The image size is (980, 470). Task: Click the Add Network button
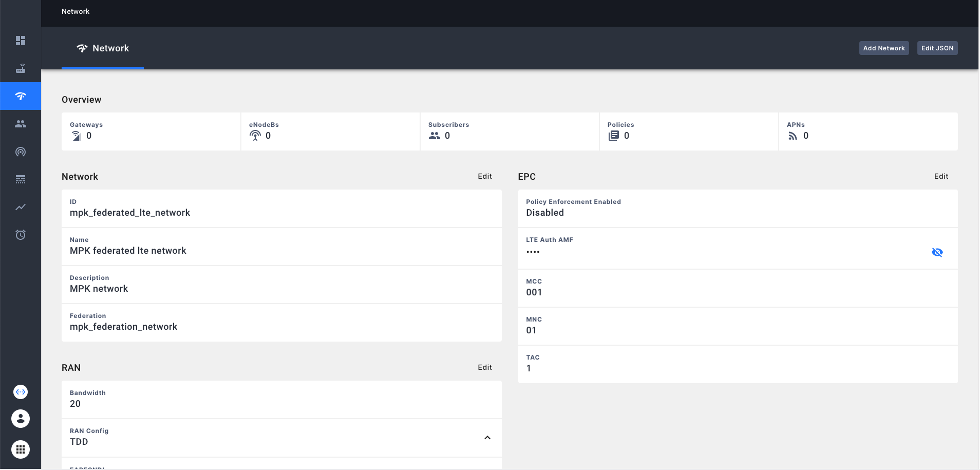[883, 48]
